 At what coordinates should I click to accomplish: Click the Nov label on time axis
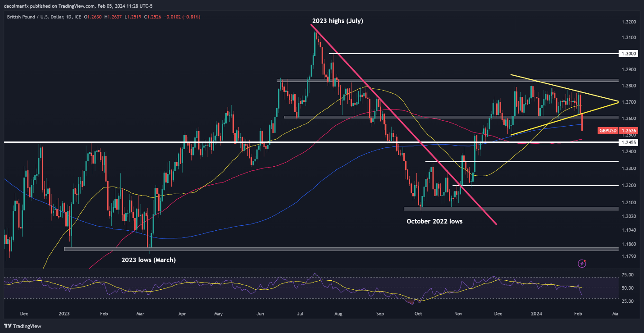458,313
